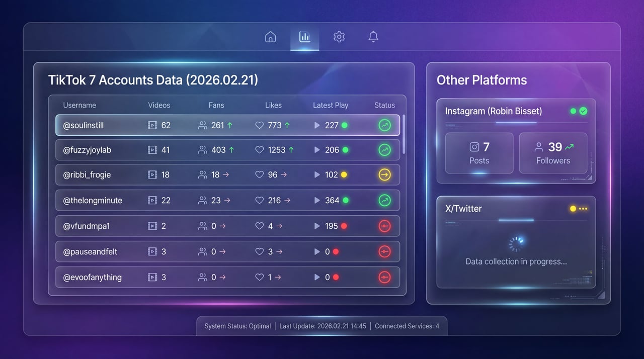Click the yellow status dot on X/Twitter card
Viewport: 644px width, 359px height.
tap(573, 209)
